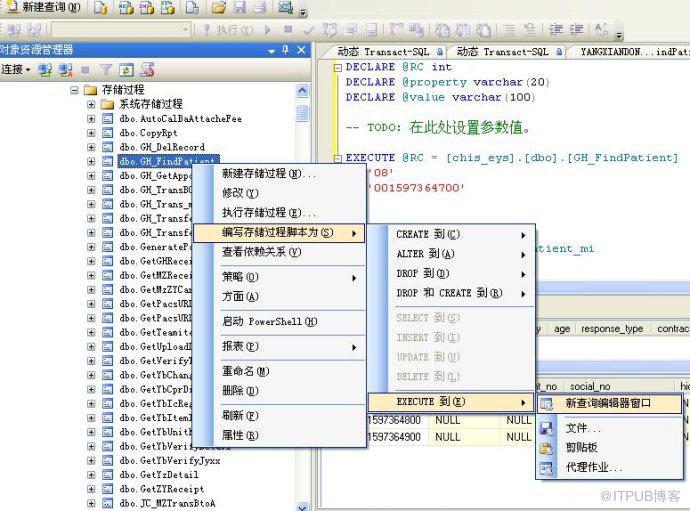Close the 对象资源管理器 panel
This screenshot has width=690, height=511.
point(301,50)
